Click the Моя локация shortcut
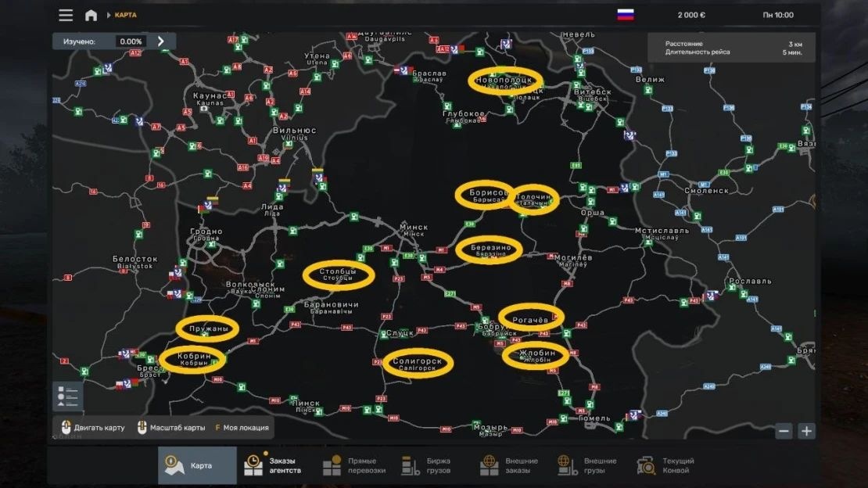 (242, 428)
